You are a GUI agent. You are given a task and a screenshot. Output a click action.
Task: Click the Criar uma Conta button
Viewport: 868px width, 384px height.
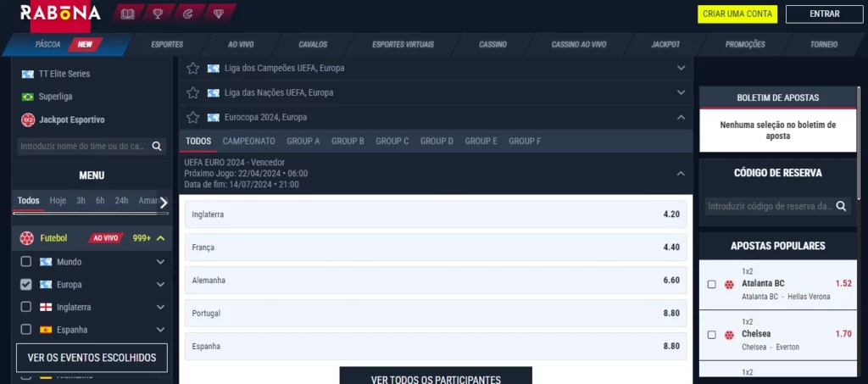[x=736, y=14]
